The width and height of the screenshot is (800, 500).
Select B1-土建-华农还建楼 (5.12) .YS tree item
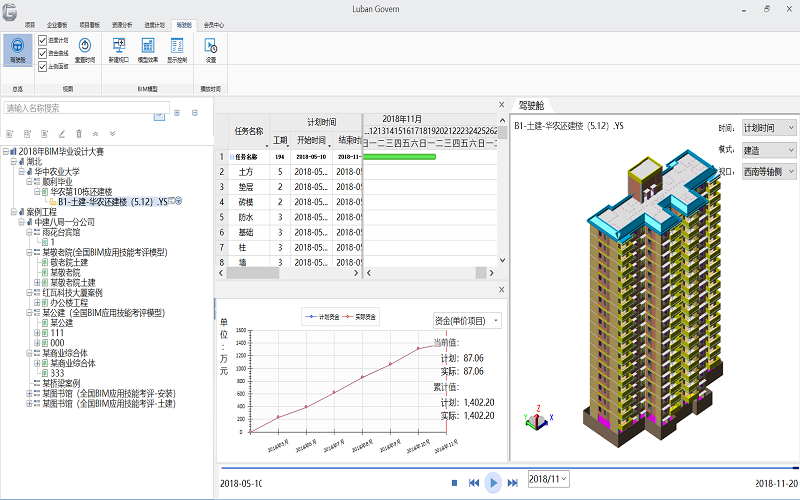(113, 202)
